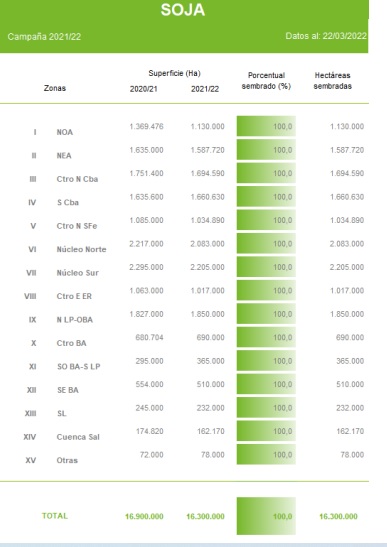Select the SO BA-S LP zone name
Screen dimensions: 387x547
click(x=79, y=367)
